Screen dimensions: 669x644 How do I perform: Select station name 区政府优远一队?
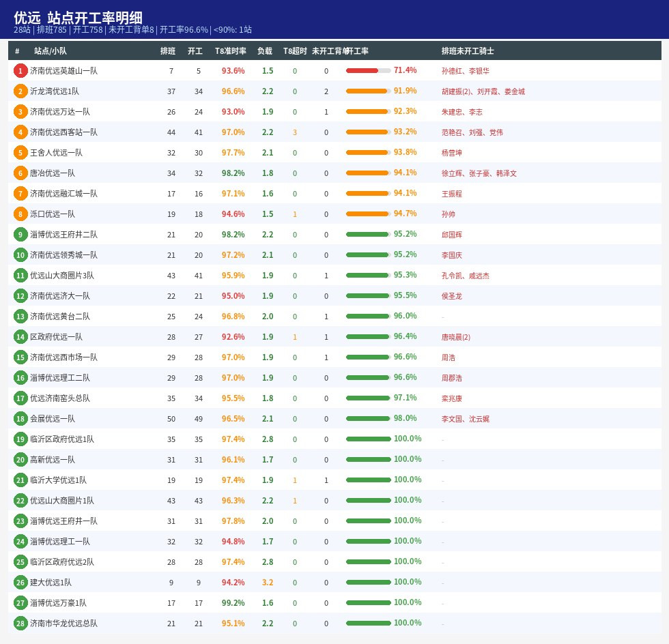(x=56, y=337)
